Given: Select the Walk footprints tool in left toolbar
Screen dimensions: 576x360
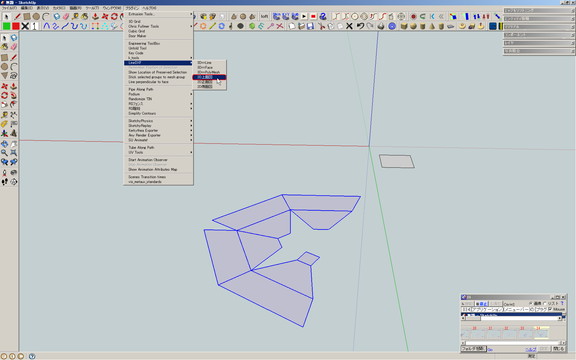Looking at the screenshot, I should (4, 181).
